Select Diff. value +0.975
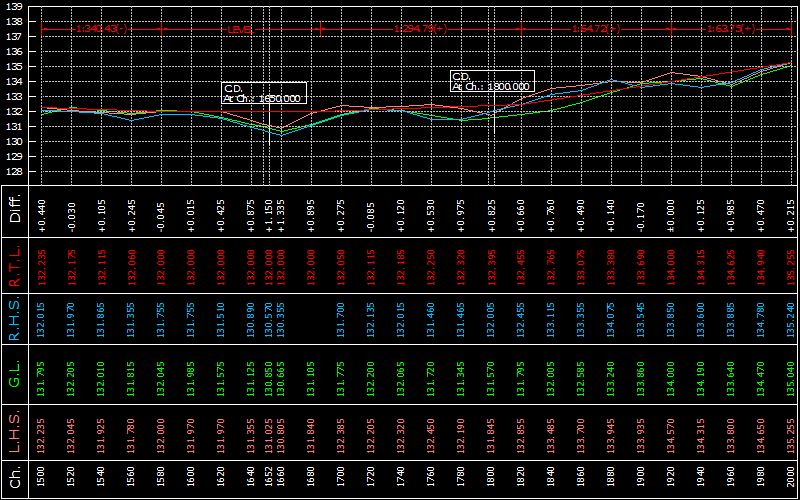 [x=461, y=217]
